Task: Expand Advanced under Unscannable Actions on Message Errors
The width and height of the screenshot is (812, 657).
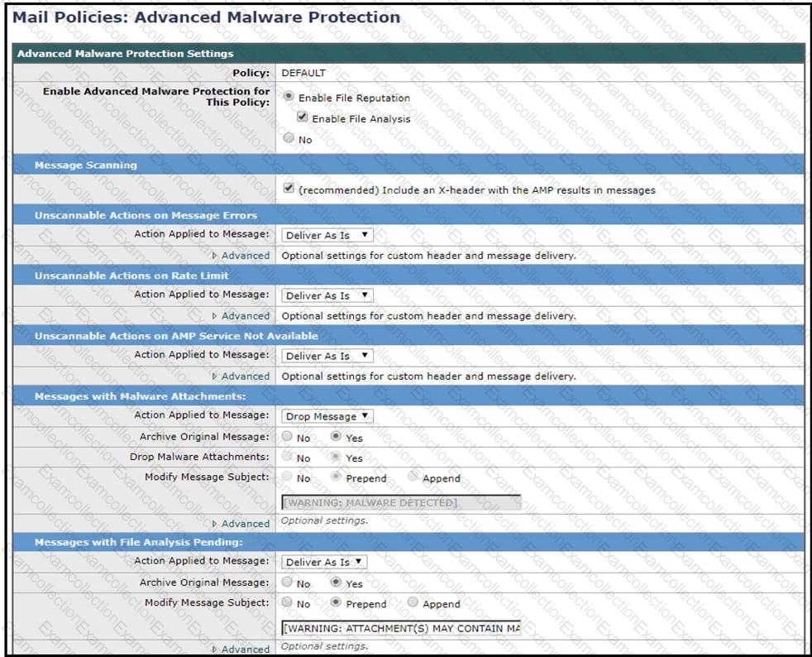Action: point(241,256)
